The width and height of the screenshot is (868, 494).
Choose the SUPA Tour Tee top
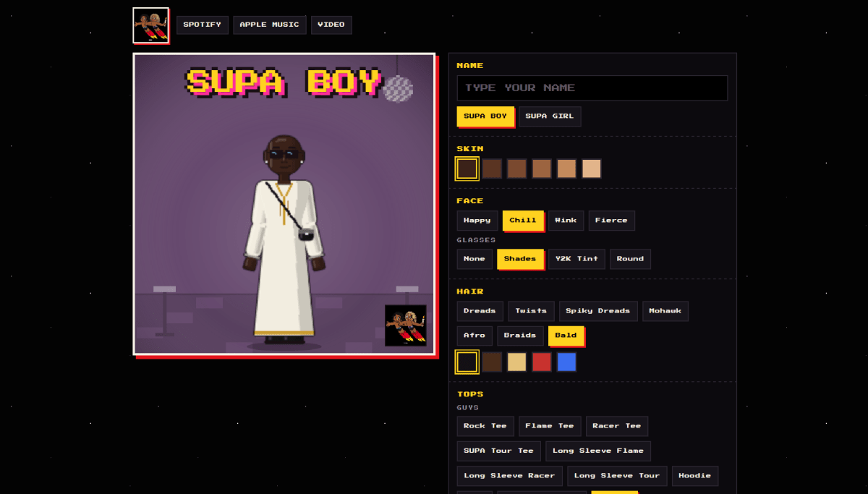pyautogui.click(x=499, y=451)
